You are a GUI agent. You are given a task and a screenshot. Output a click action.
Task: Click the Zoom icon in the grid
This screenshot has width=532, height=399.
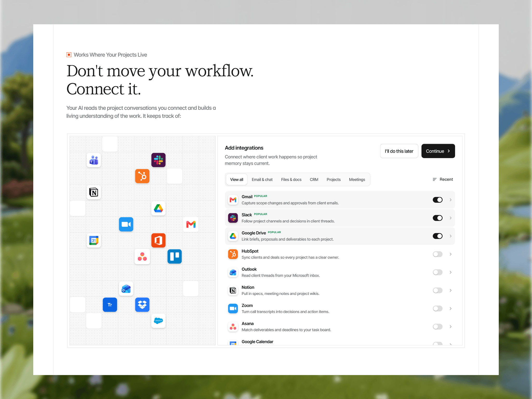tap(126, 224)
